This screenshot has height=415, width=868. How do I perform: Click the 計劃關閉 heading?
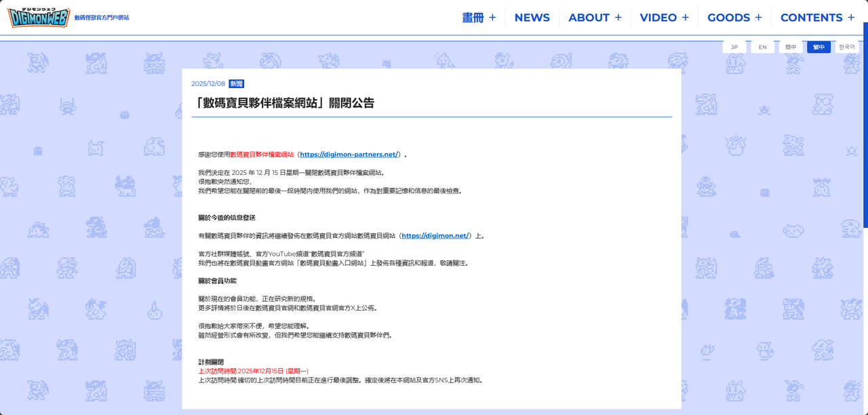(x=211, y=362)
